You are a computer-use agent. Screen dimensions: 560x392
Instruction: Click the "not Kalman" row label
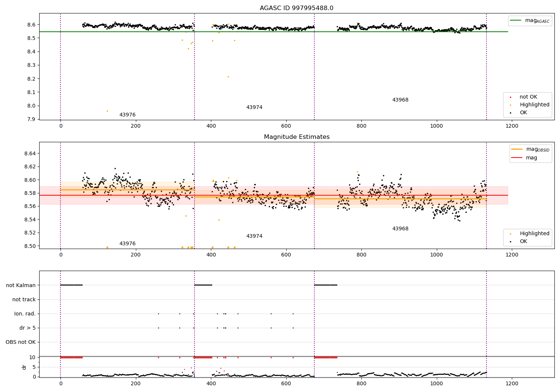[x=21, y=285]
